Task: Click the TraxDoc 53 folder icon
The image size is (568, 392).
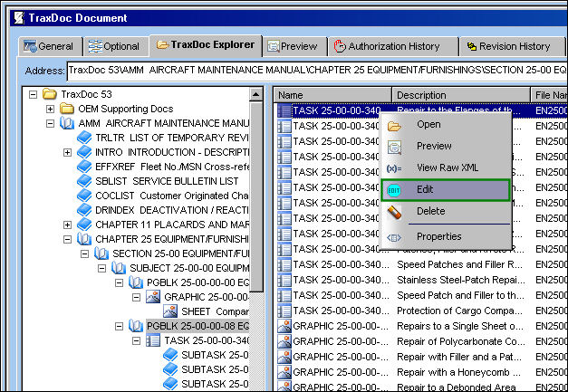Action: pyautogui.click(x=50, y=94)
